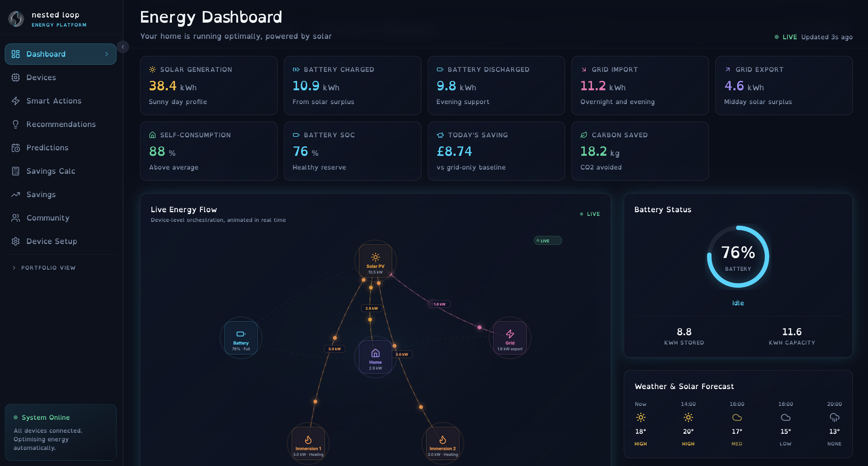
Task: Click the chevron on the Dashboard item
Action: click(107, 54)
